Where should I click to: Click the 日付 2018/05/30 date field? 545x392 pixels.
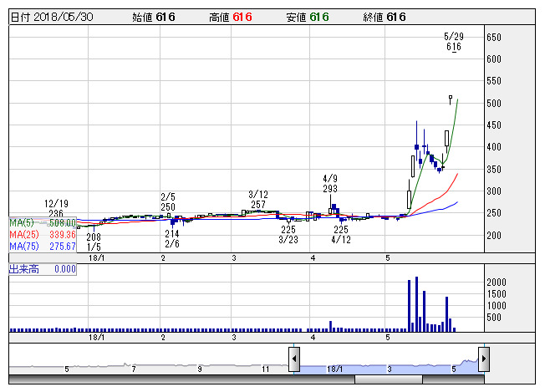pos(52,17)
